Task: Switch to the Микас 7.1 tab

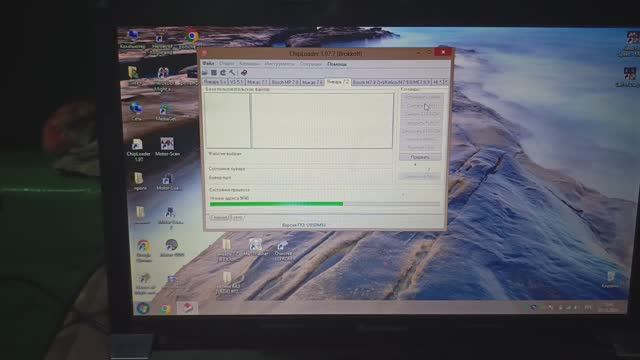Action: [x=257, y=82]
